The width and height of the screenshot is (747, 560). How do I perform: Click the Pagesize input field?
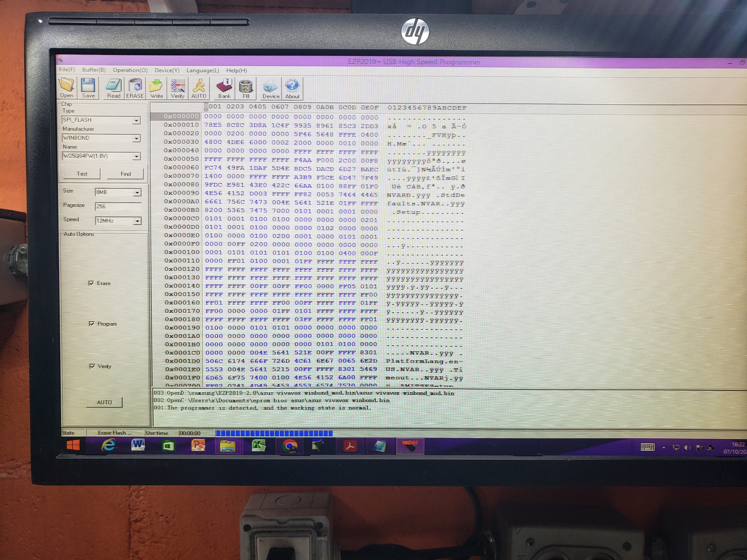point(118,206)
